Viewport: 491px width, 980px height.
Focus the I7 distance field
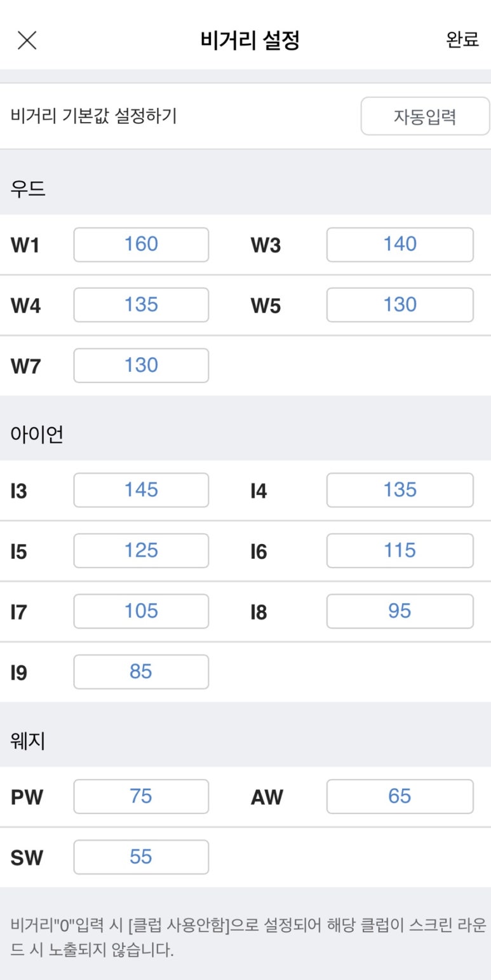point(141,611)
